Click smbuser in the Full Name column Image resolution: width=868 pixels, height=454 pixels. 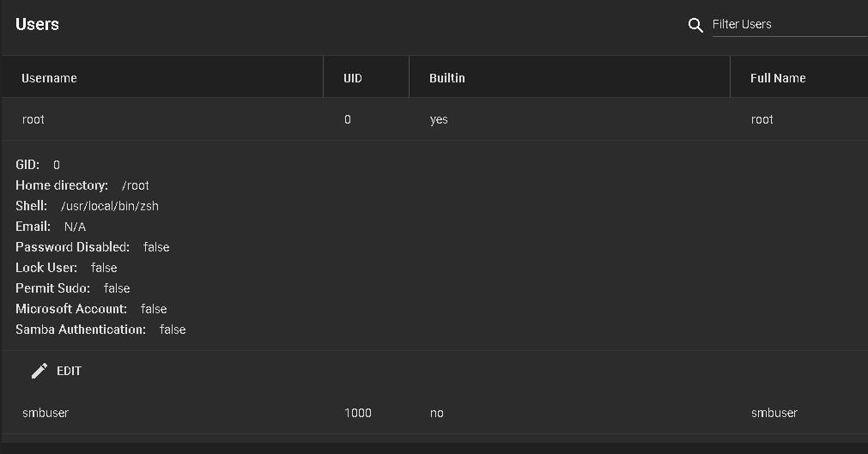coord(774,413)
